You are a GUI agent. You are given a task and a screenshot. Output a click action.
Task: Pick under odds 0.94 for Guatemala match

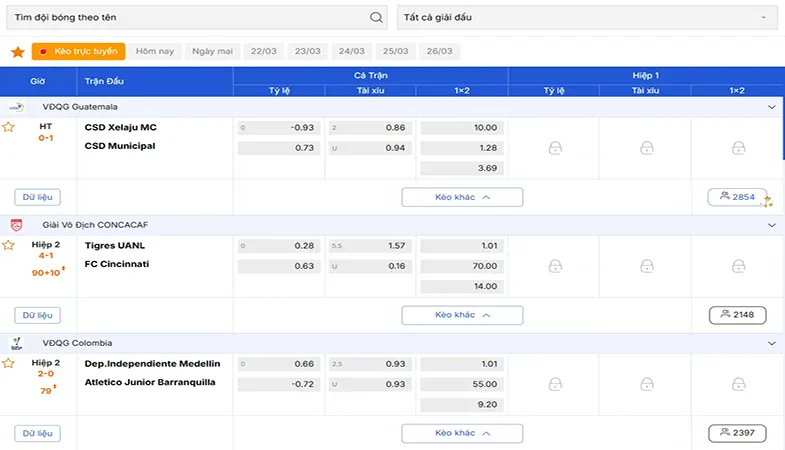pyautogui.click(x=370, y=148)
